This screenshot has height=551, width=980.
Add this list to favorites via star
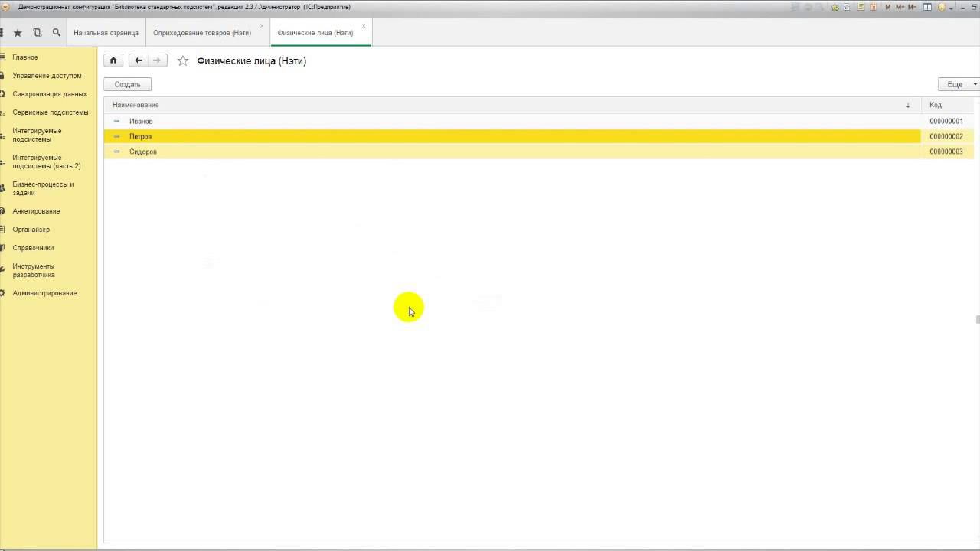[183, 60]
